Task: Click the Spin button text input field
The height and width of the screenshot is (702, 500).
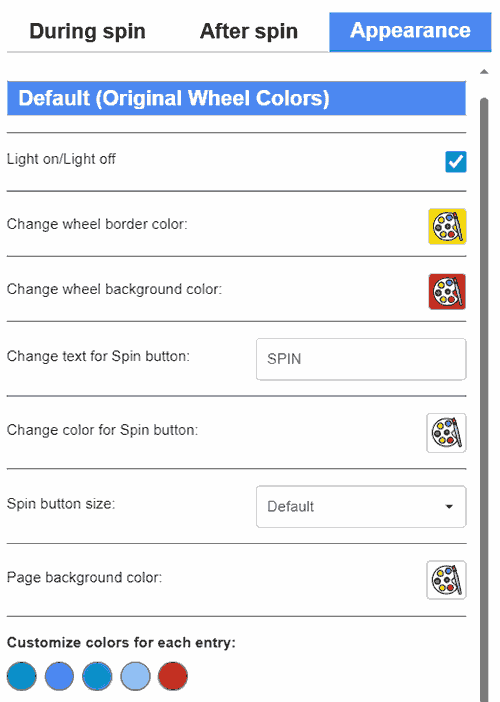Action: click(361, 359)
